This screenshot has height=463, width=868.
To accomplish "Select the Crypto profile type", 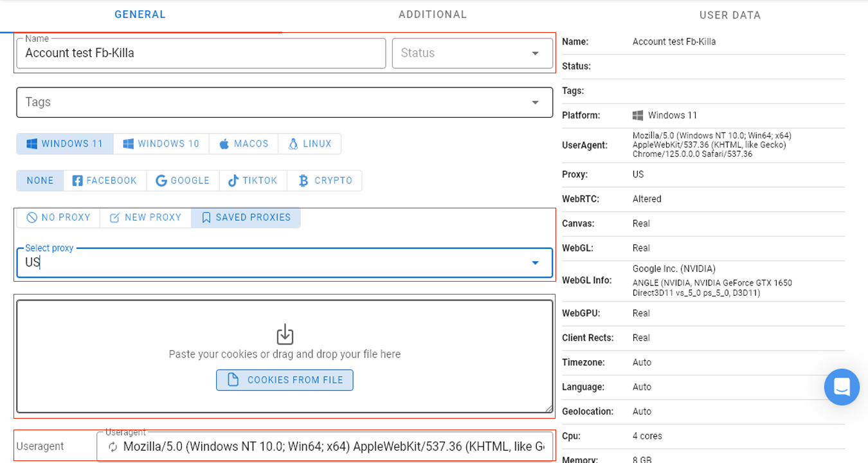I will point(325,181).
